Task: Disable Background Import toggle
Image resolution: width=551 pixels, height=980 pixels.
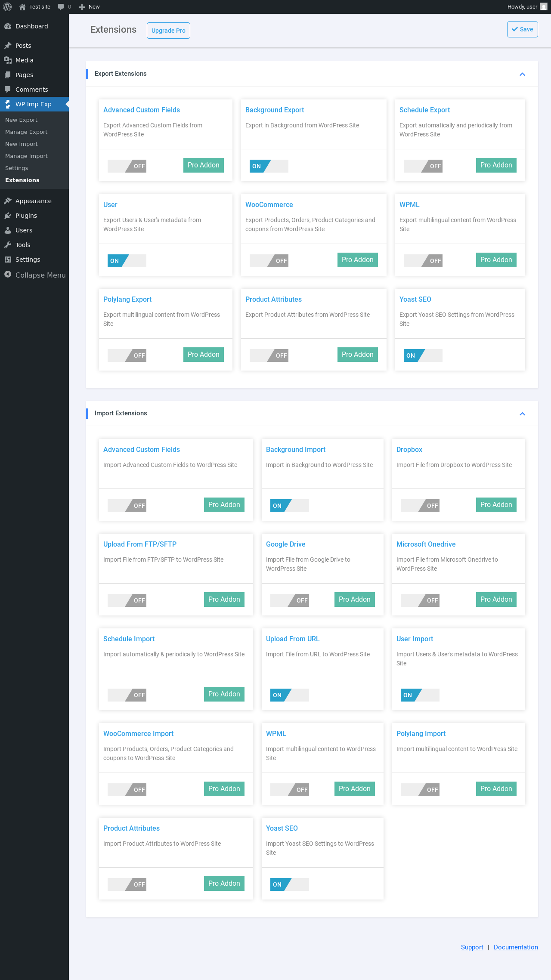Action: [290, 506]
